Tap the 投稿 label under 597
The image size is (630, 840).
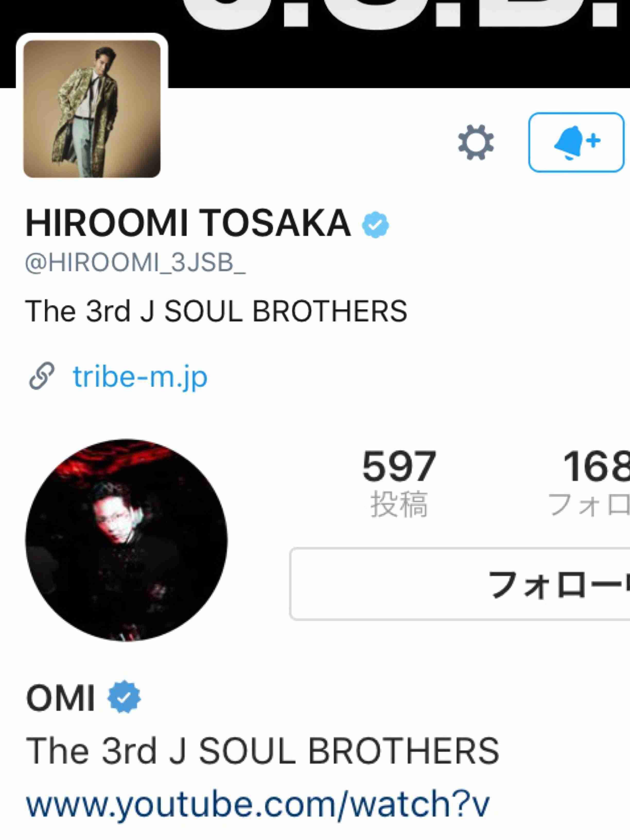399,504
